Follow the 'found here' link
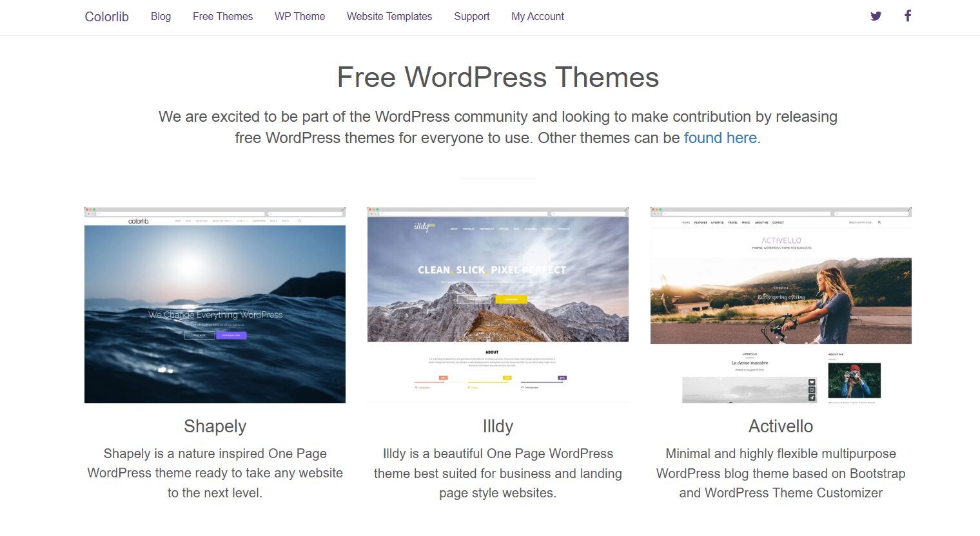The height and width of the screenshot is (536, 980). point(720,138)
